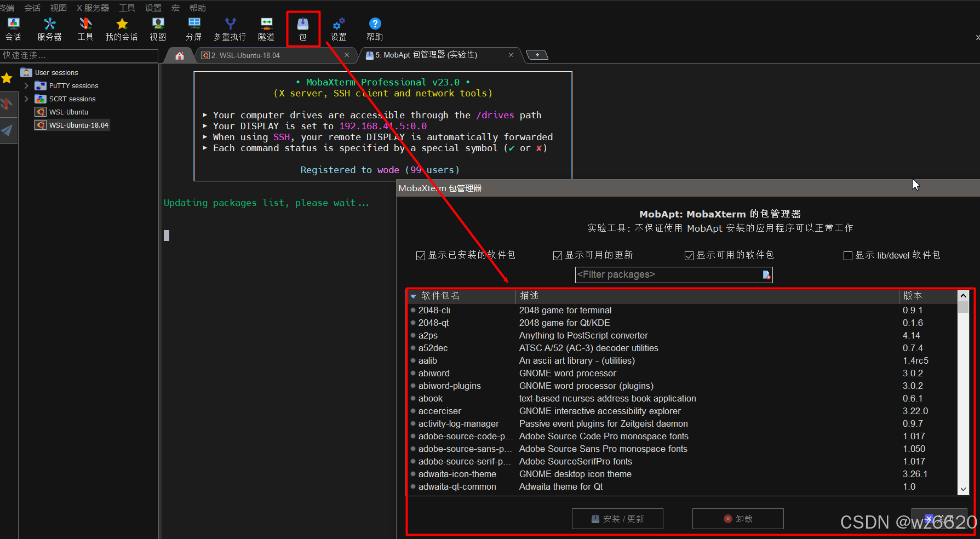Expand the PuTTY sessions tree node
Image resolution: width=980 pixels, height=539 pixels.
point(26,85)
